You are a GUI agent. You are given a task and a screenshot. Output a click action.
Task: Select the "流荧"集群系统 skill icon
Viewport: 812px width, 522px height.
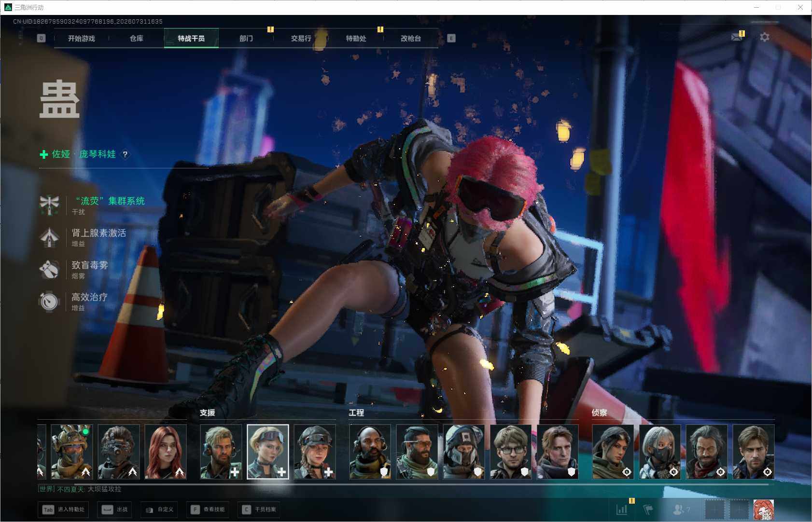point(49,205)
